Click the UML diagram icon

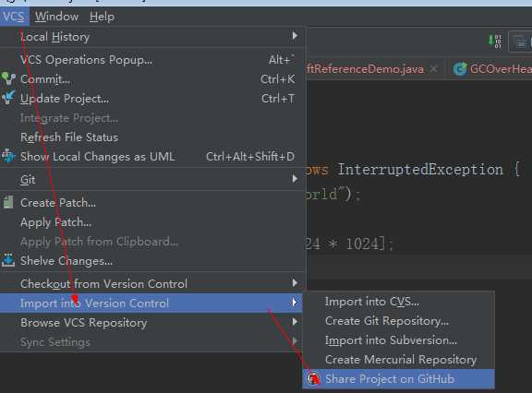click(8, 156)
